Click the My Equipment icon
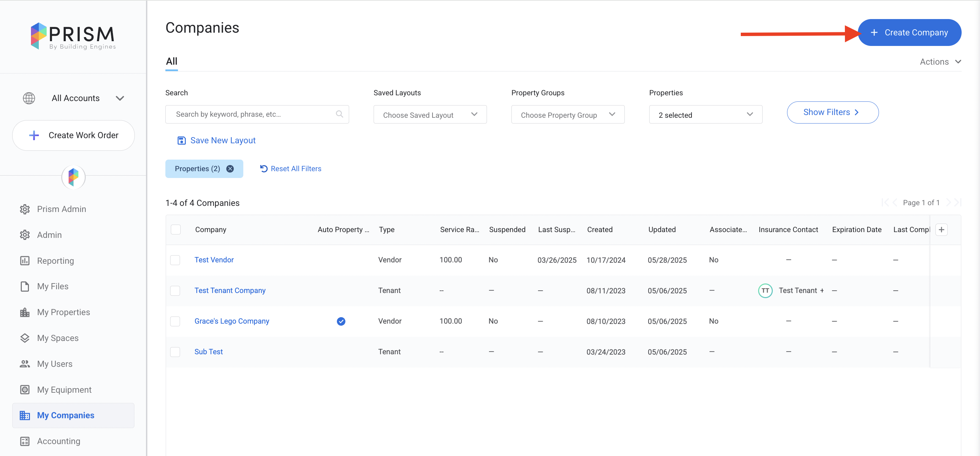Image resolution: width=980 pixels, height=456 pixels. click(25, 390)
